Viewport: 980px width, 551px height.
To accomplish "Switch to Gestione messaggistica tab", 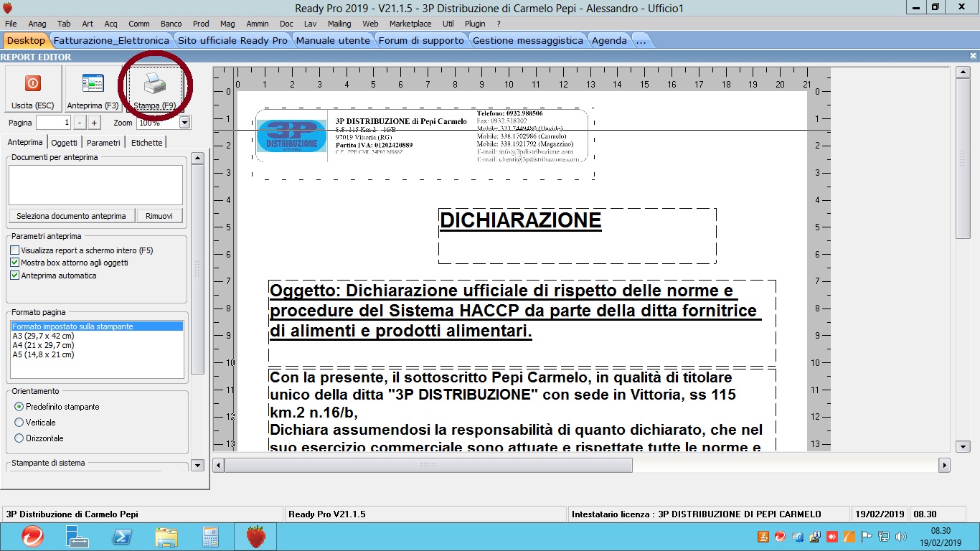I will (x=528, y=40).
